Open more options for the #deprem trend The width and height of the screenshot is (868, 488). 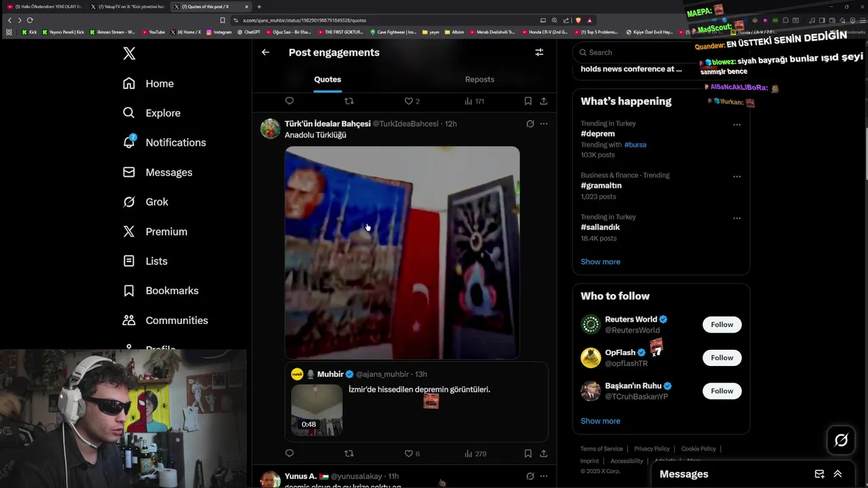736,125
